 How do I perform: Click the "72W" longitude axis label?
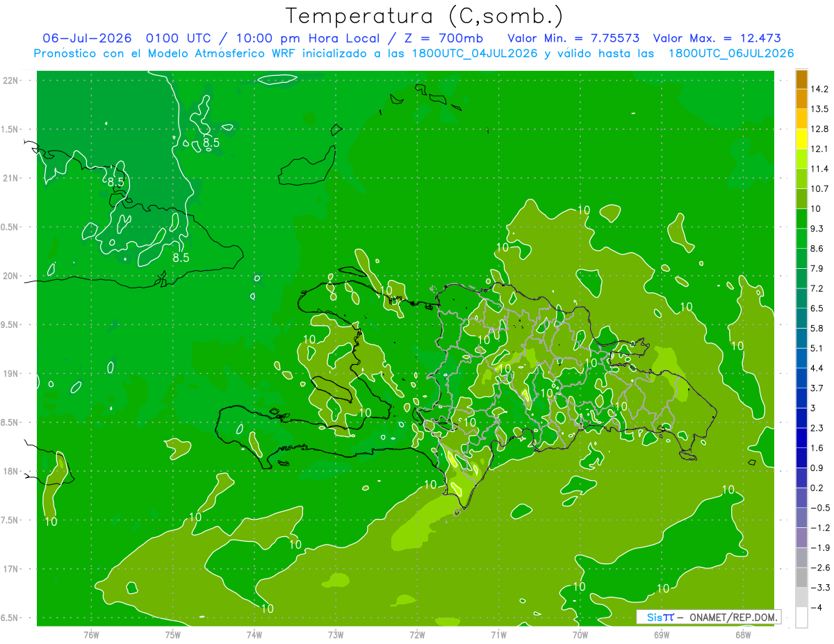(417, 634)
